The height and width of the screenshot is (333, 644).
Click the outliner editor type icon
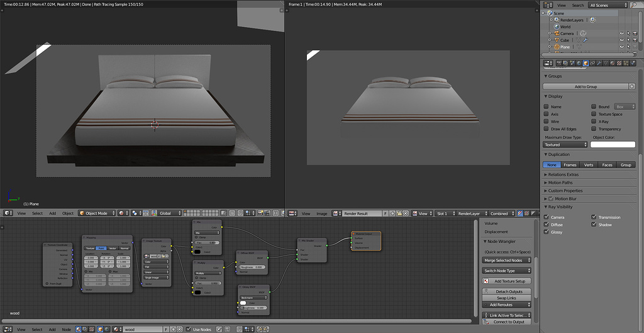tap(548, 5)
